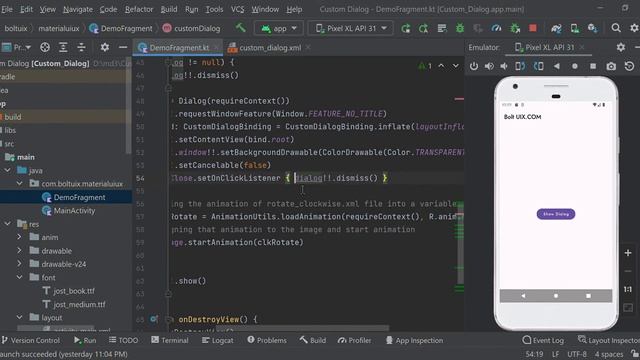Viewport: 640px width, 360px height.
Task: Click the red Stop button
Action: coord(533,28)
